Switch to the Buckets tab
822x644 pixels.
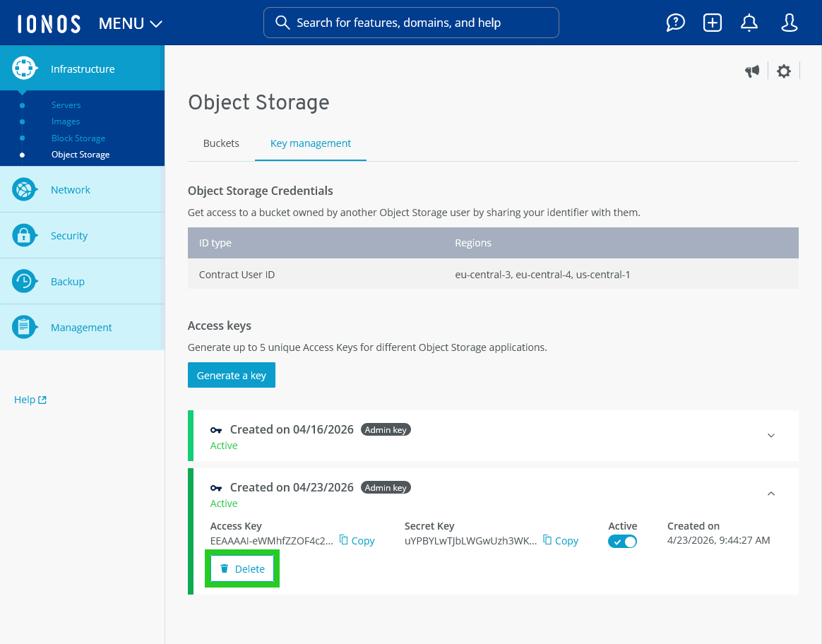click(x=221, y=143)
